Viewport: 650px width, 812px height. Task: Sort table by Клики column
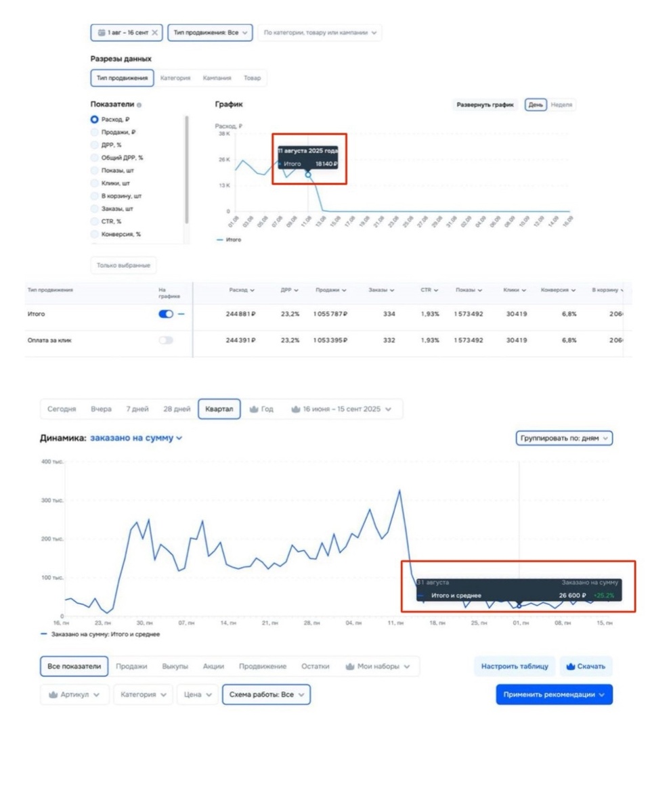515,290
